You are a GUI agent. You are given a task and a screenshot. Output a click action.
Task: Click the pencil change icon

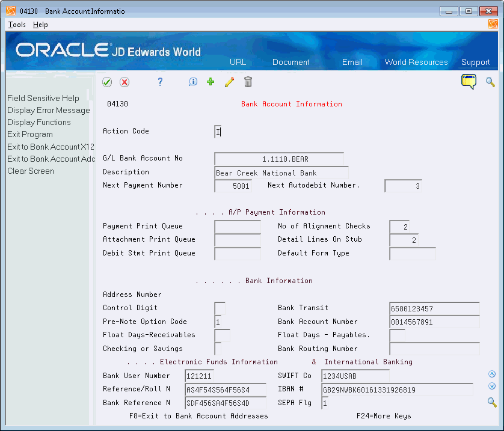229,82
